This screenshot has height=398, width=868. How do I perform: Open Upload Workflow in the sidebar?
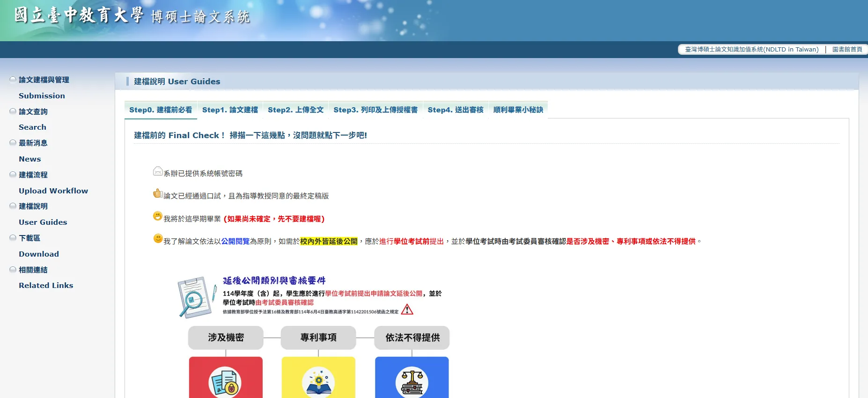coord(53,191)
